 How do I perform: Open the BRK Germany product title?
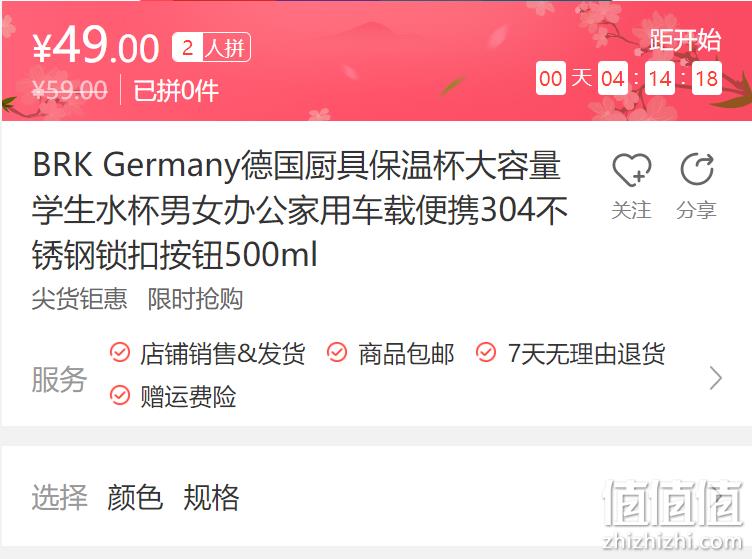tap(300, 210)
